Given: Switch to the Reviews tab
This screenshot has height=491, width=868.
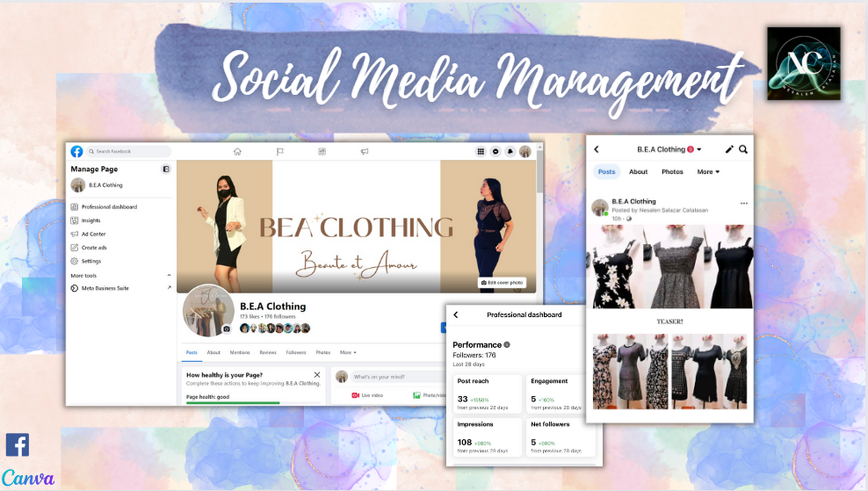Looking at the screenshot, I should (268, 352).
